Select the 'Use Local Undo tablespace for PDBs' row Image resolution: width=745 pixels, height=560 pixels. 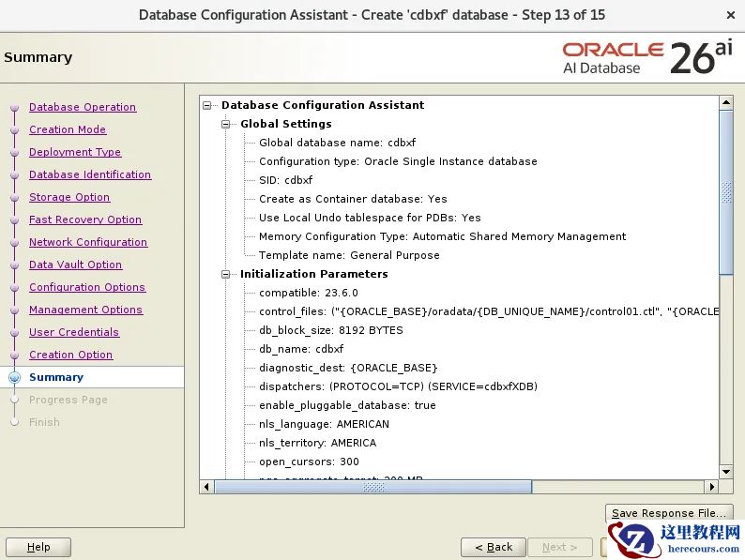pyautogui.click(x=370, y=218)
